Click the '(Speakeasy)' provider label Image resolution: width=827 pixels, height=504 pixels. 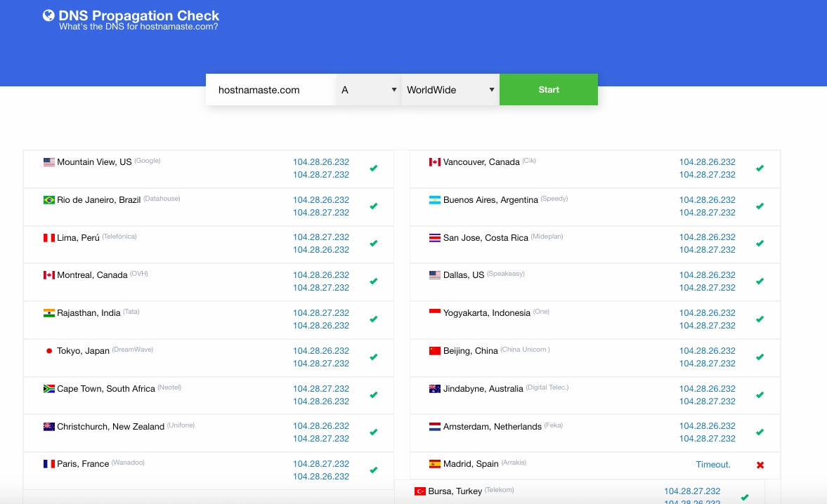click(505, 274)
